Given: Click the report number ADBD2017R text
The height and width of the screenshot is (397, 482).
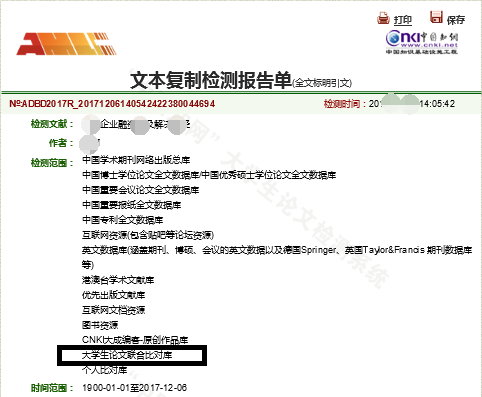Looking at the screenshot, I should [x=112, y=104].
